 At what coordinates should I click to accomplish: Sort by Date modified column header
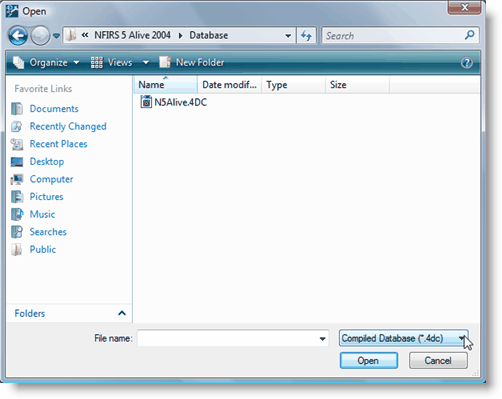[229, 85]
